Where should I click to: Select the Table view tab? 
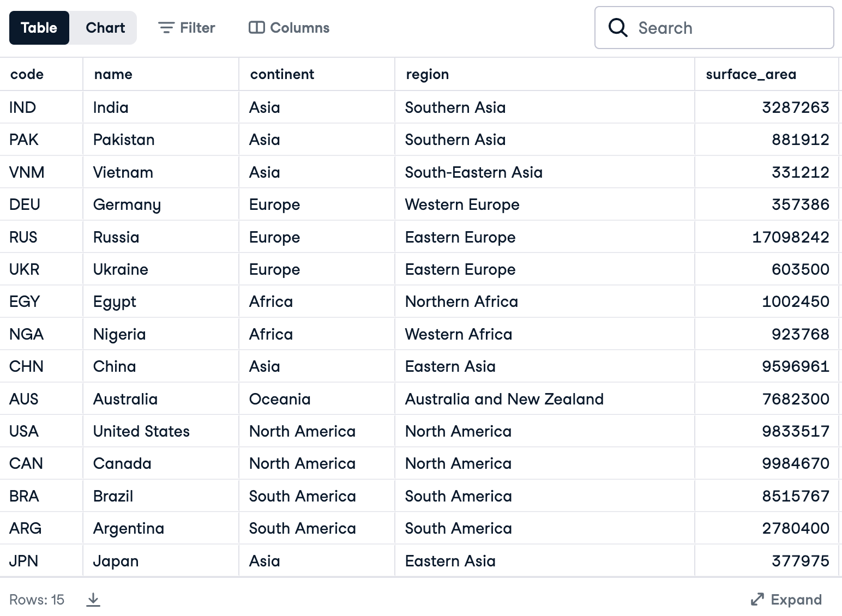pyautogui.click(x=39, y=28)
